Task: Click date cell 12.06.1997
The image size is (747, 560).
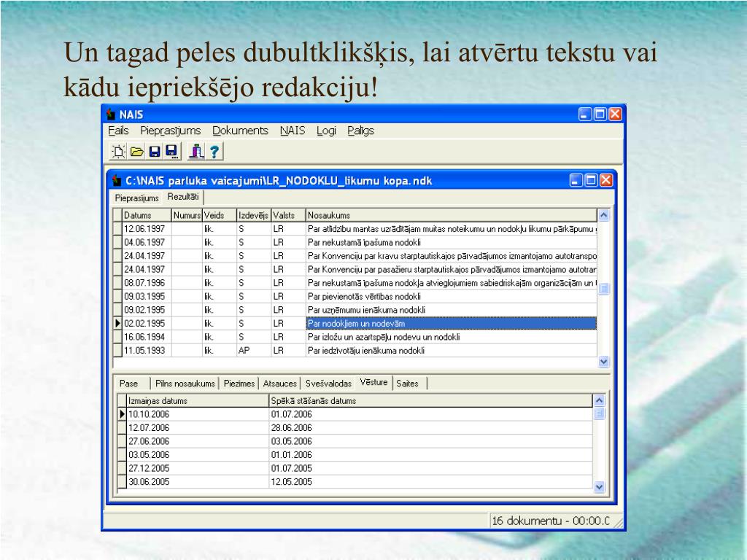Action: (147, 229)
